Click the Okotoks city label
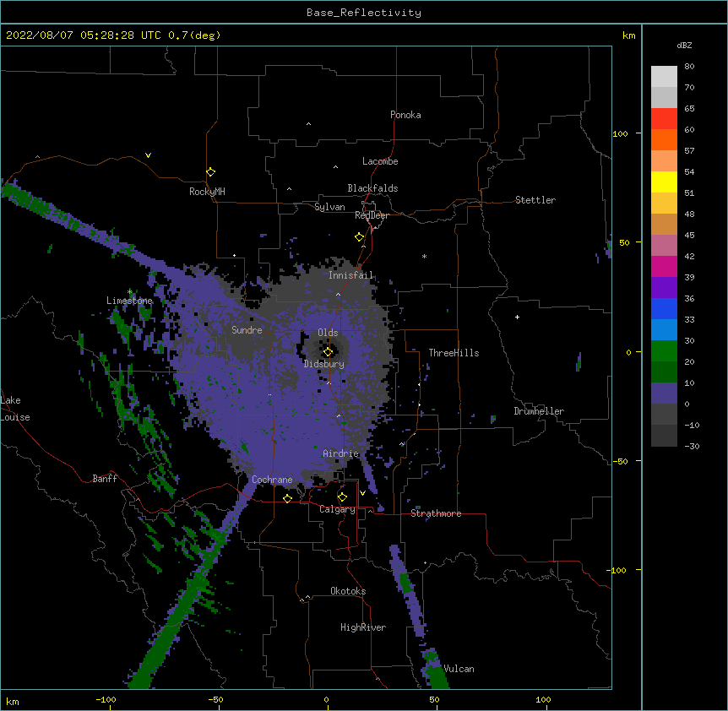 348,591
